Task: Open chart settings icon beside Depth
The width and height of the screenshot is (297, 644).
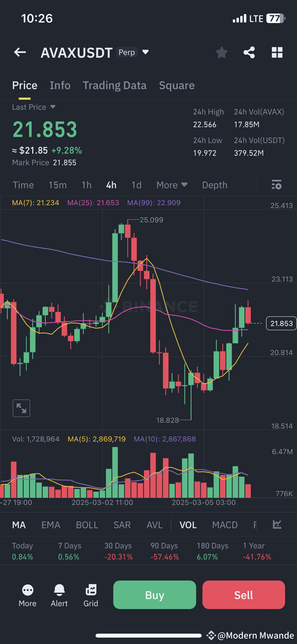Action: pyautogui.click(x=276, y=185)
